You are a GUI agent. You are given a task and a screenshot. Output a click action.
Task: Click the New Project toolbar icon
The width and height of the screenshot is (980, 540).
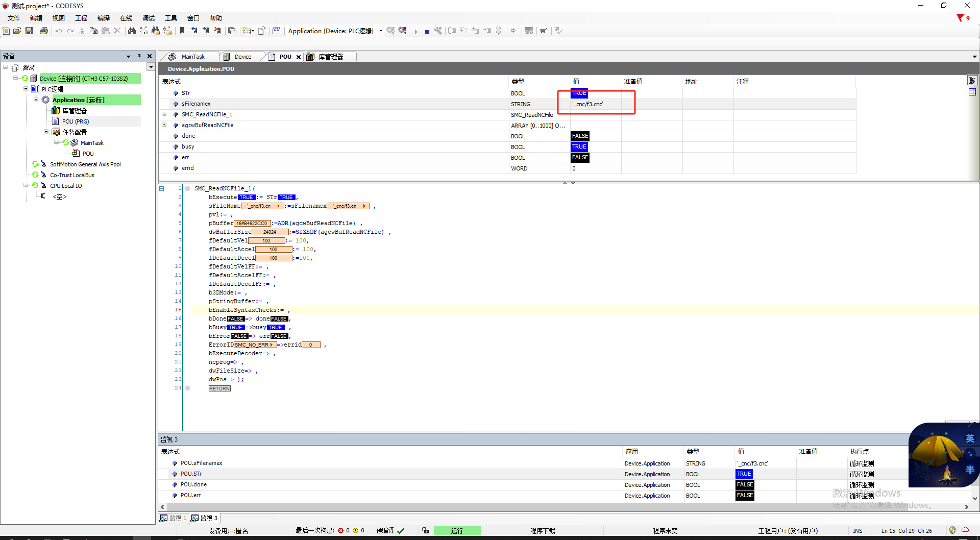click(x=6, y=31)
